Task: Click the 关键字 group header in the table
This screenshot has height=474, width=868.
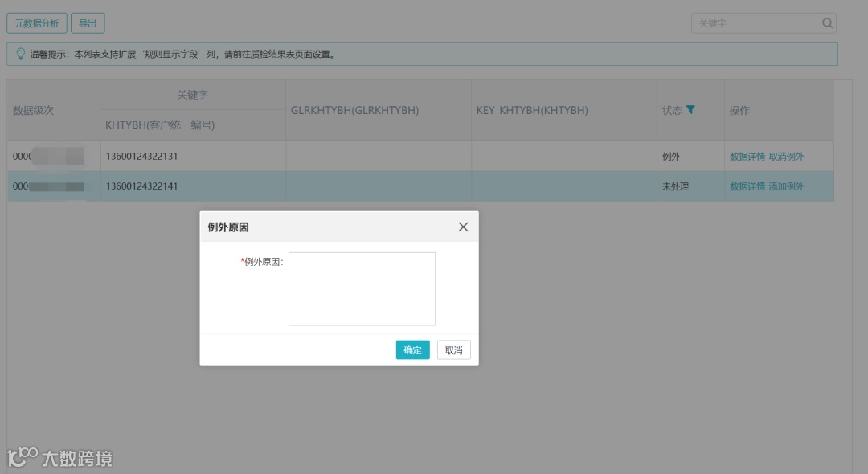Action: [193, 95]
